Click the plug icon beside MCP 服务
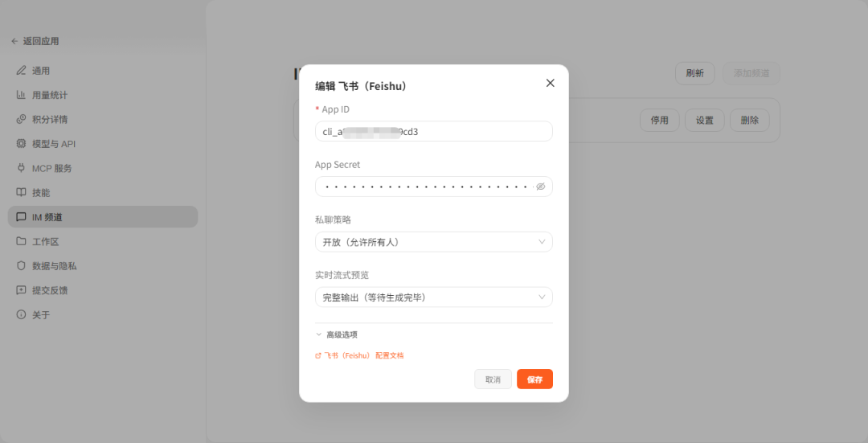The width and height of the screenshot is (868, 443). click(x=21, y=168)
